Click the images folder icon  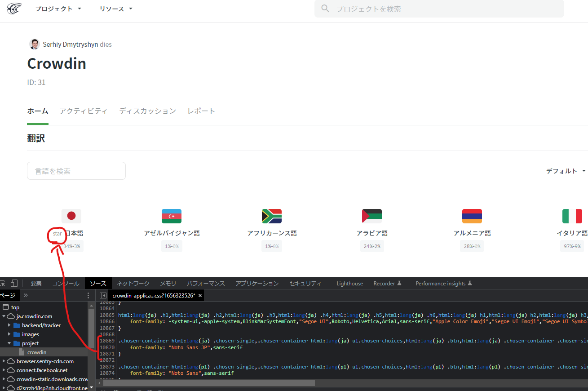[17, 334]
